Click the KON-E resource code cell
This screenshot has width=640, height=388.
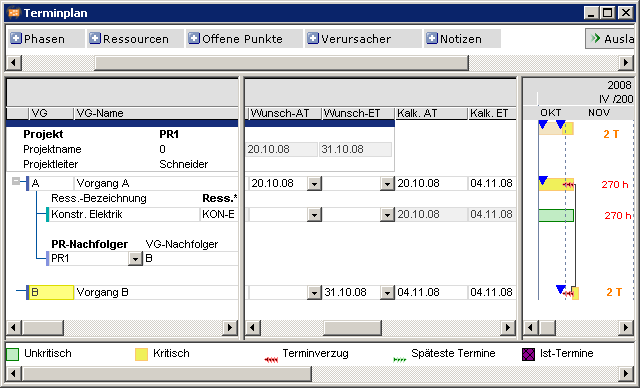coord(219,215)
